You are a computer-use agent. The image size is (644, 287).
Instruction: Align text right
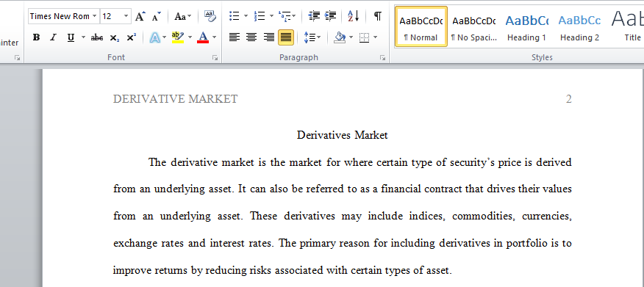[268, 37]
